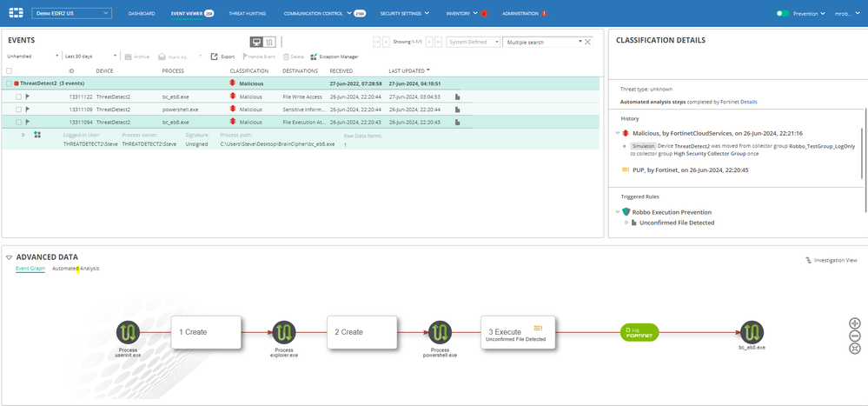Open the Exception Manager
868x406 pixels.
334,57
